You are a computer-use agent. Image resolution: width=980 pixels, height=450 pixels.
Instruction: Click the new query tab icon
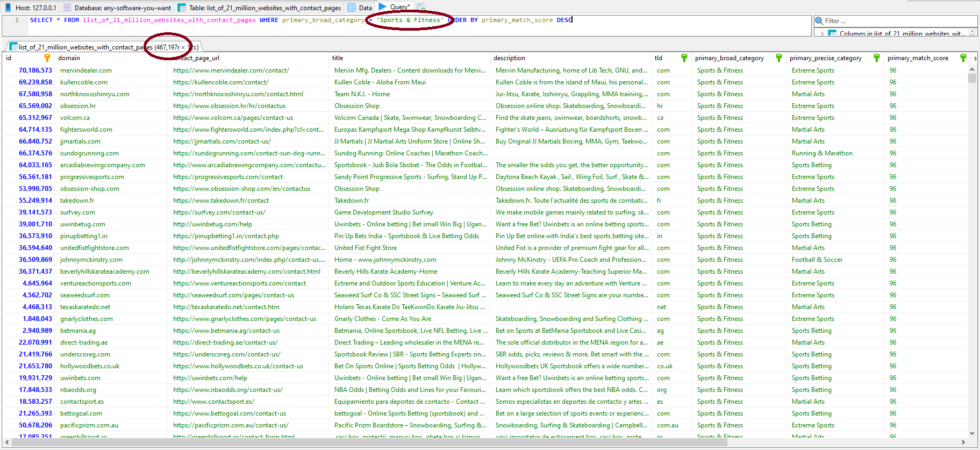[x=421, y=7]
